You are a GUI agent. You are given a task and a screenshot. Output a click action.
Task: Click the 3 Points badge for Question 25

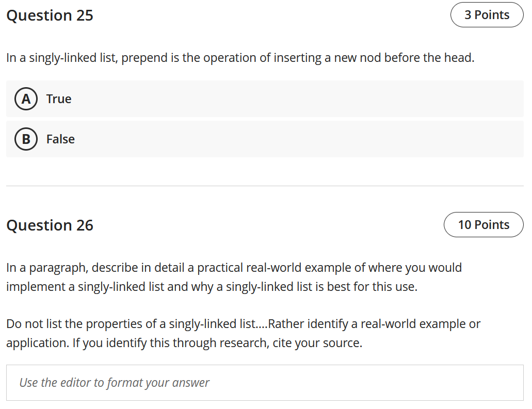(487, 14)
